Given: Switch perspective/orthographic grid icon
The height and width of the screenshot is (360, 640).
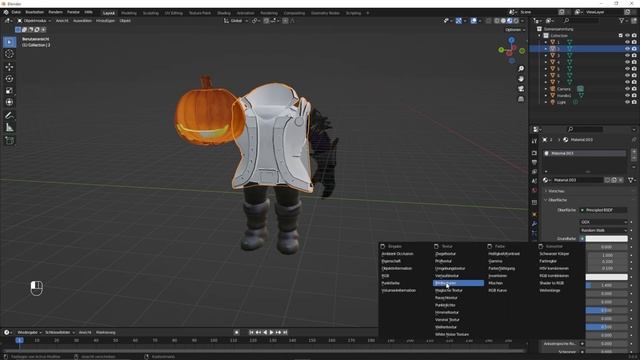Looking at the screenshot, I should (521, 99).
